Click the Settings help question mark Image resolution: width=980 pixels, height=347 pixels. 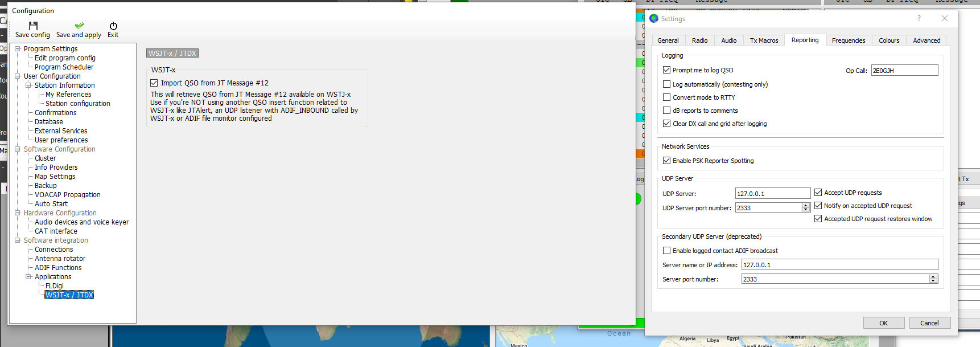[x=919, y=18]
